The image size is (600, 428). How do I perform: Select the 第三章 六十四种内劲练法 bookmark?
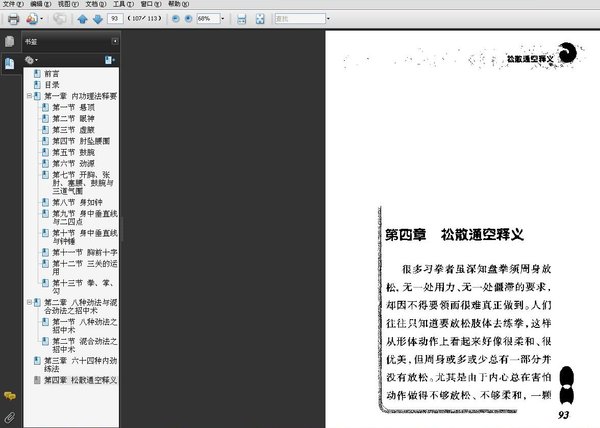[x=80, y=365]
